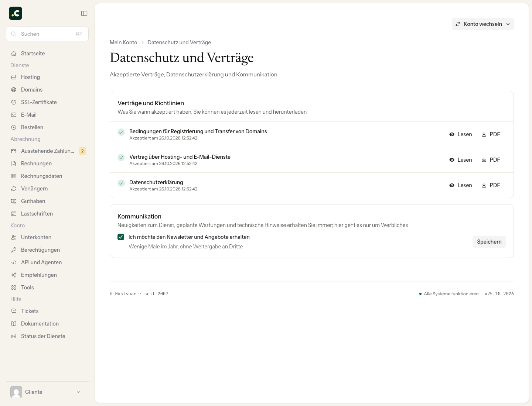Screen dimensions: 532x406
Task: Follow the Mein Konto breadcrumb link
Action: (123, 42)
